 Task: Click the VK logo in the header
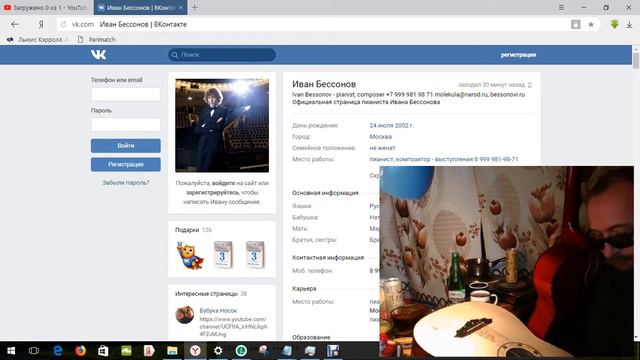coord(98,55)
